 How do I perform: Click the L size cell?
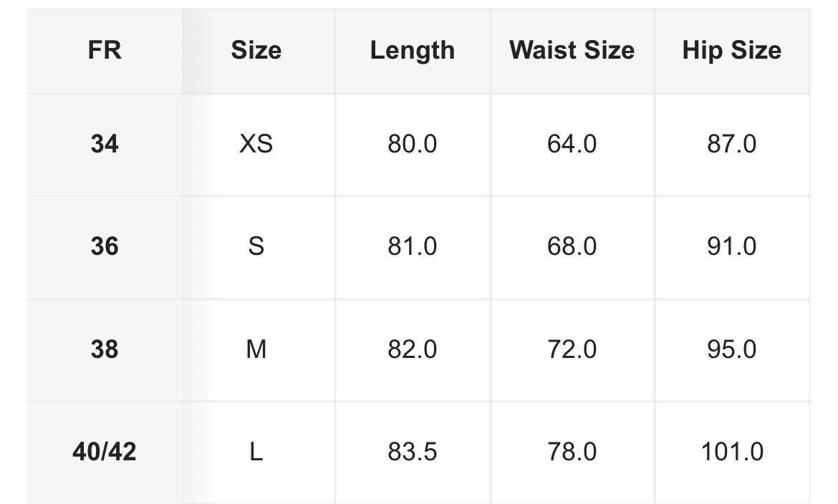coord(256,452)
